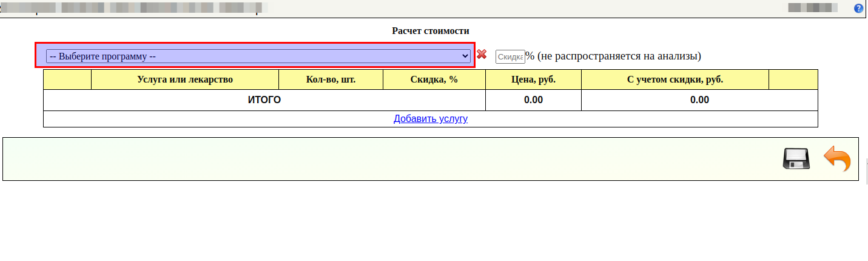Click the floppy disk save icon
The image size is (868, 261).
click(796, 158)
